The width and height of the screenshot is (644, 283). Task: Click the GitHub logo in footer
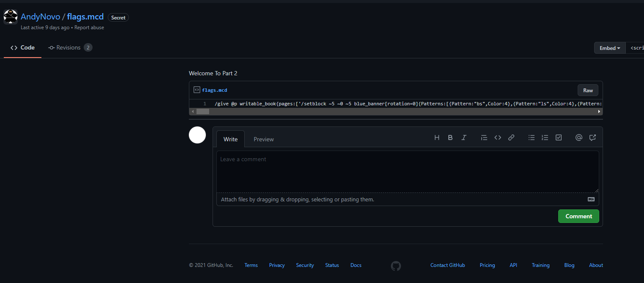396,266
